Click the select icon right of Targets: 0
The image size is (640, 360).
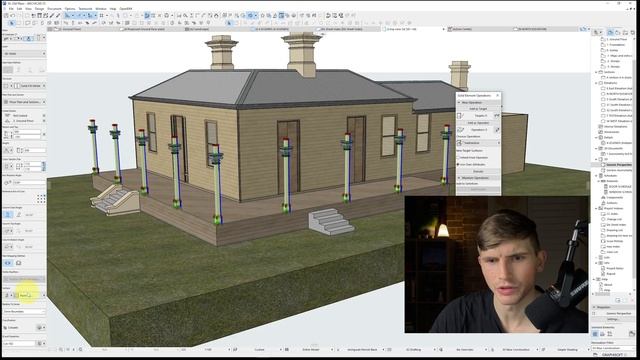click(497, 116)
